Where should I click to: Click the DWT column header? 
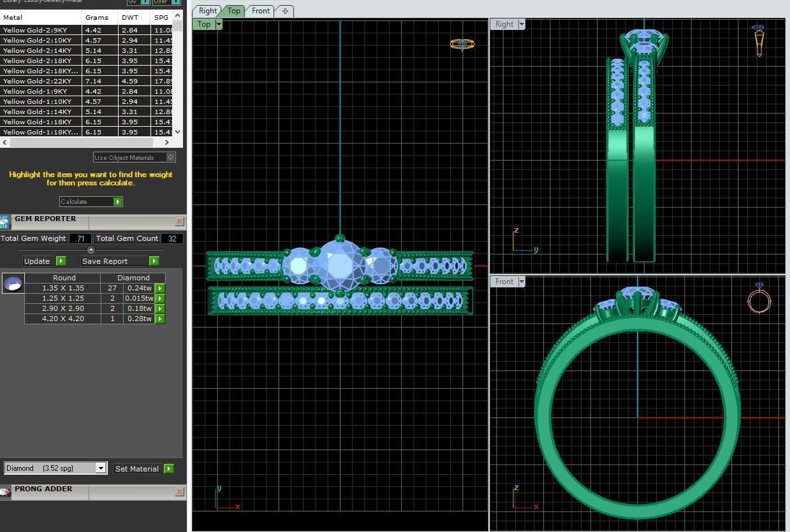[x=135, y=17]
